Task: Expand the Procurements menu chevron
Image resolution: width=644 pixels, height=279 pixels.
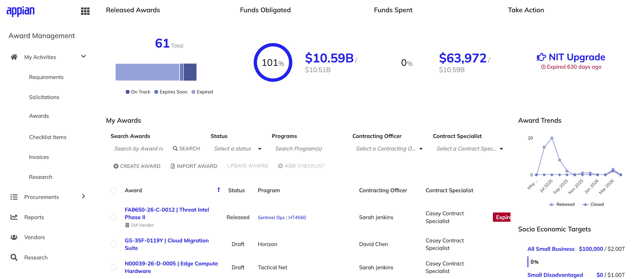Action: [x=83, y=196]
